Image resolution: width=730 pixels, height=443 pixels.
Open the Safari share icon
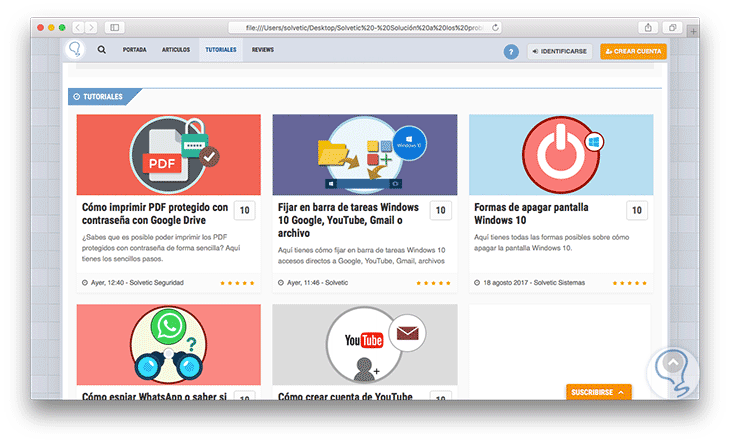click(648, 27)
